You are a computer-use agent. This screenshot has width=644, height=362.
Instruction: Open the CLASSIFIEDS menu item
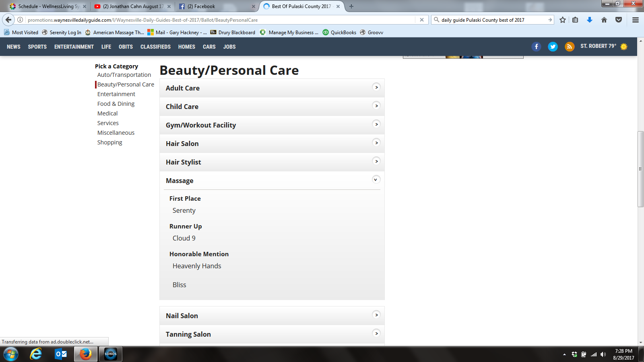pyautogui.click(x=155, y=47)
